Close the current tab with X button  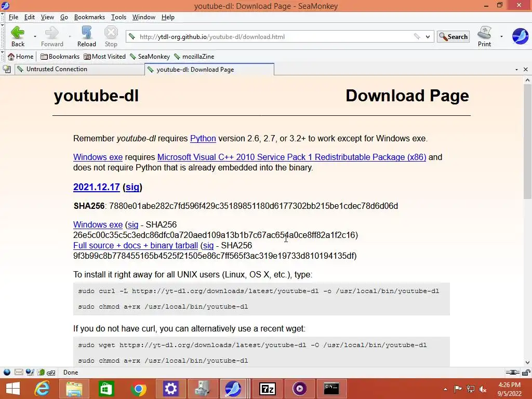[526, 70]
